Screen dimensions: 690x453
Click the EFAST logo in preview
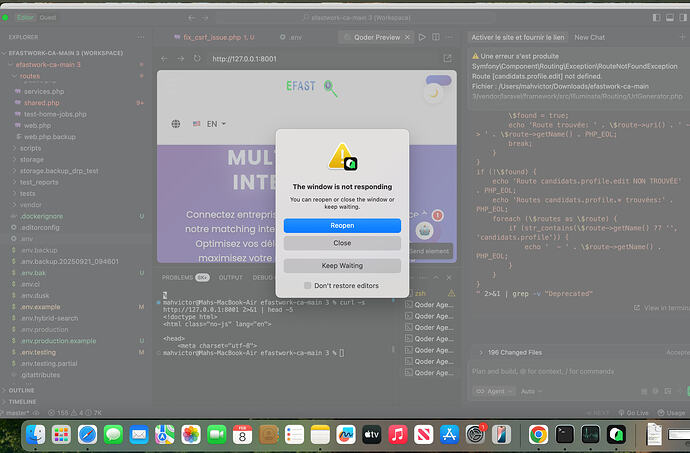point(312,87)
